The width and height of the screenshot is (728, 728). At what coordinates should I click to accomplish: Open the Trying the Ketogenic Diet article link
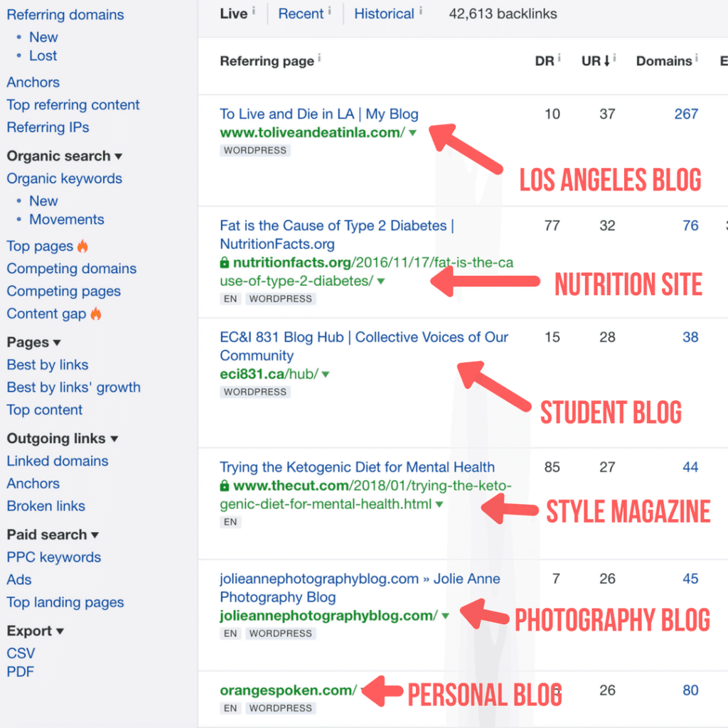355,467
